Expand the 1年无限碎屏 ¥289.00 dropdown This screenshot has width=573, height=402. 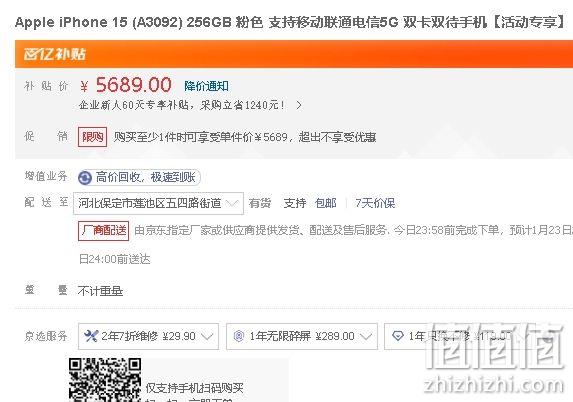tap(302, 336)
